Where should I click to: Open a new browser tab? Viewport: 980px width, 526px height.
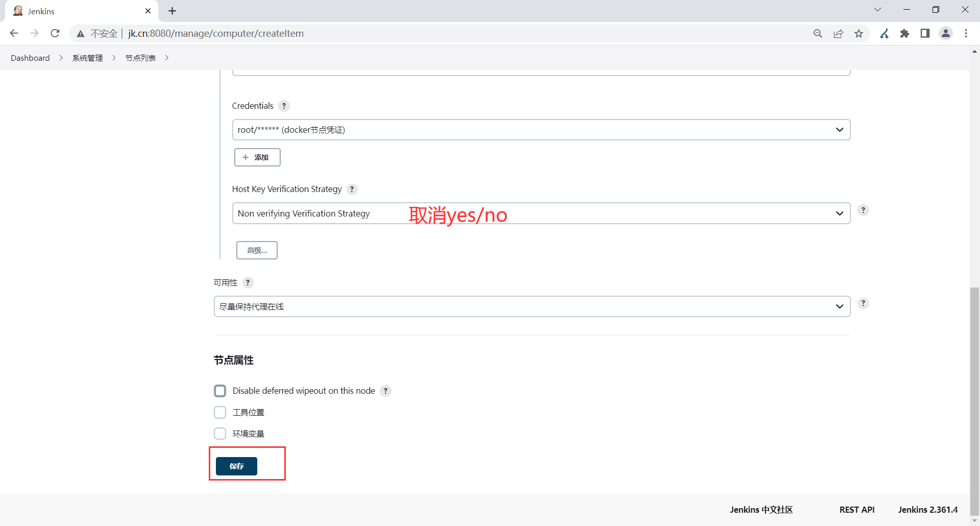[173, 11]
